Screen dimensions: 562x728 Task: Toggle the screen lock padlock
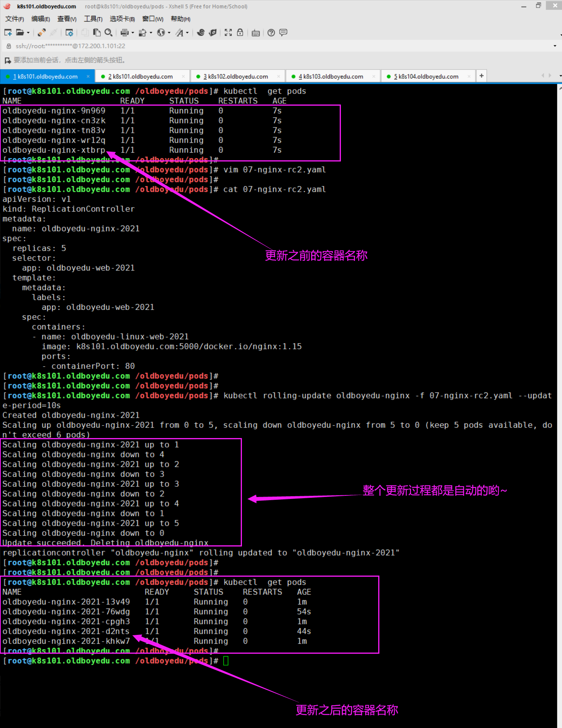pos(240,33)
